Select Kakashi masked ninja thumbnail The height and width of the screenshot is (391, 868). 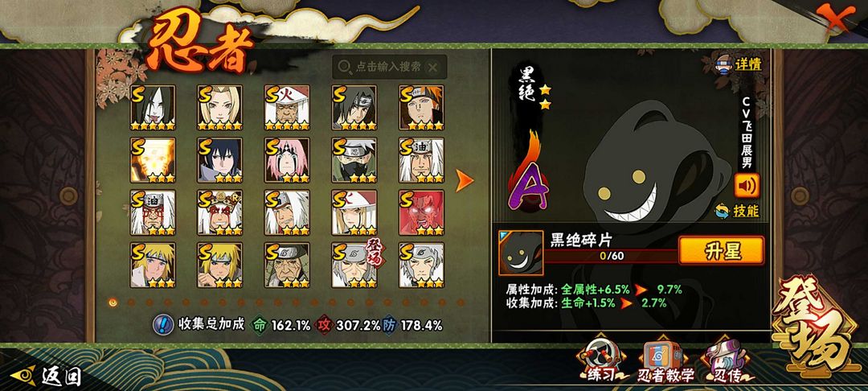click(x=354, y=160)
